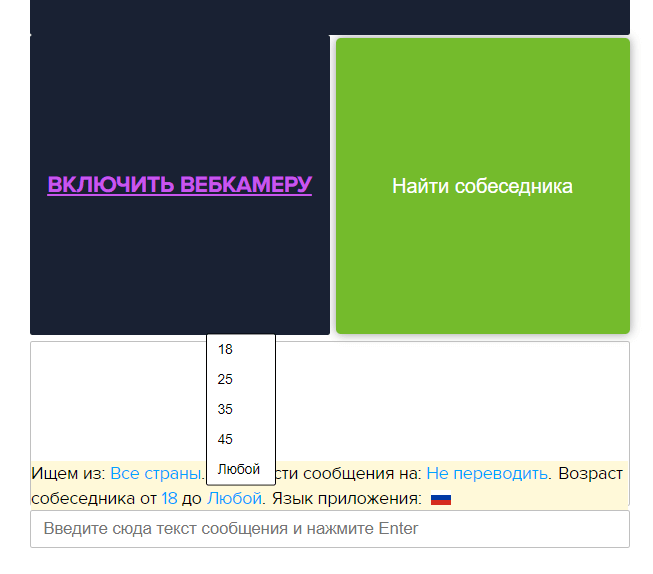The image size is (653, 574).
Task: Click the Russian flag language icon
Action: click(441, 499)
